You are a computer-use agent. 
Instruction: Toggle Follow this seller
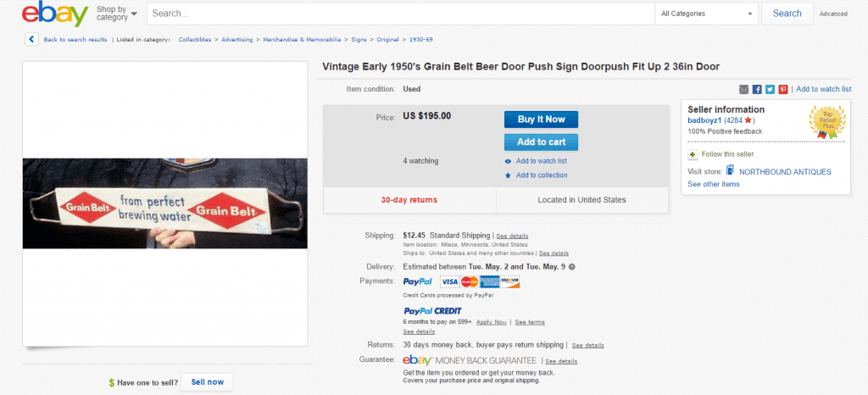pyautogui.click(x=693, y=154)
